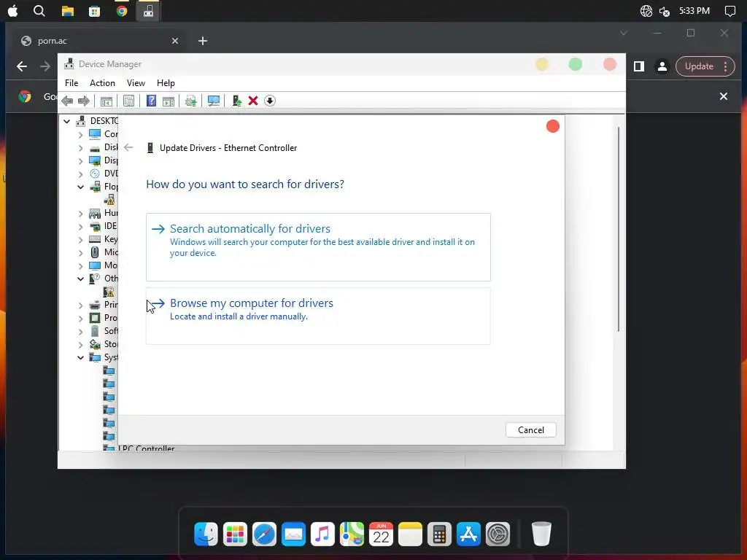Viewport: 747px width, 560px height.
Task: Collapse the DESKTOP root tree node
Action: click(66, 121)
